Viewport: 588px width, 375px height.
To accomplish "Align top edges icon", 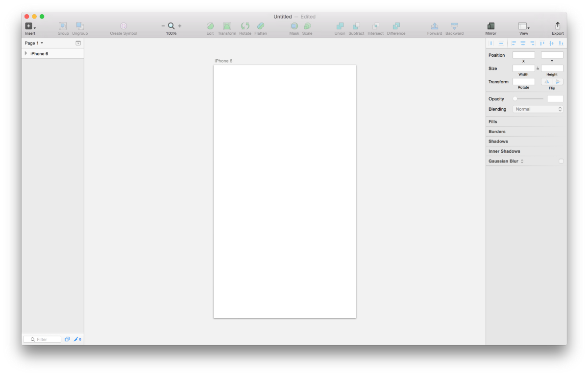I will point(542,43).
